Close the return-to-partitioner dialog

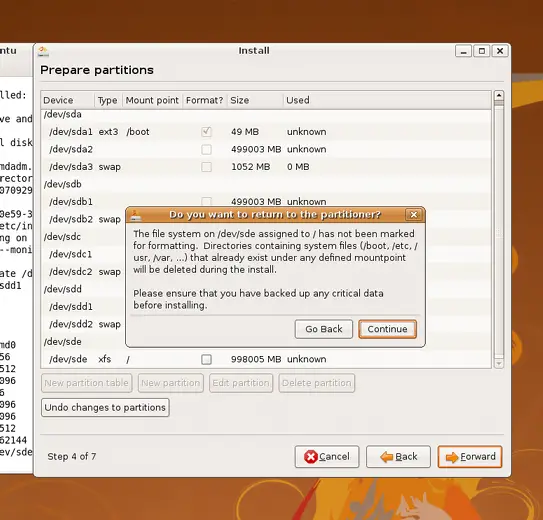coord(413,215)
